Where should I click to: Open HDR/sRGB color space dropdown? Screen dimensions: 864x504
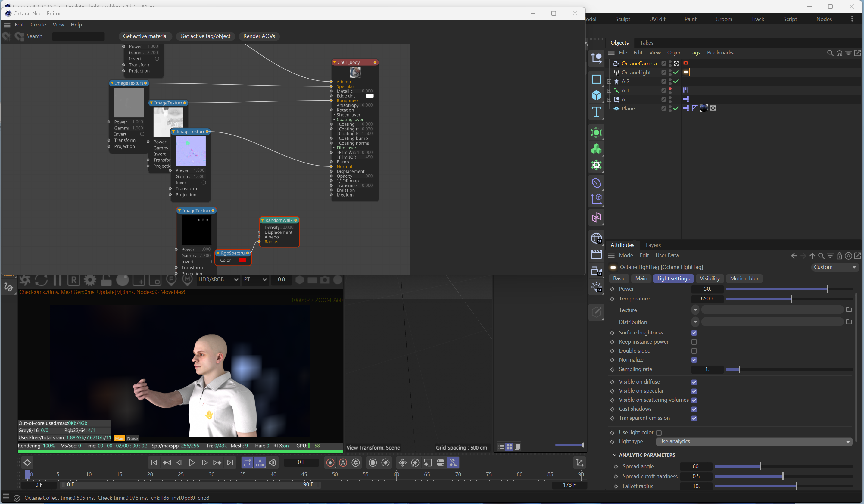coord(218,279)
